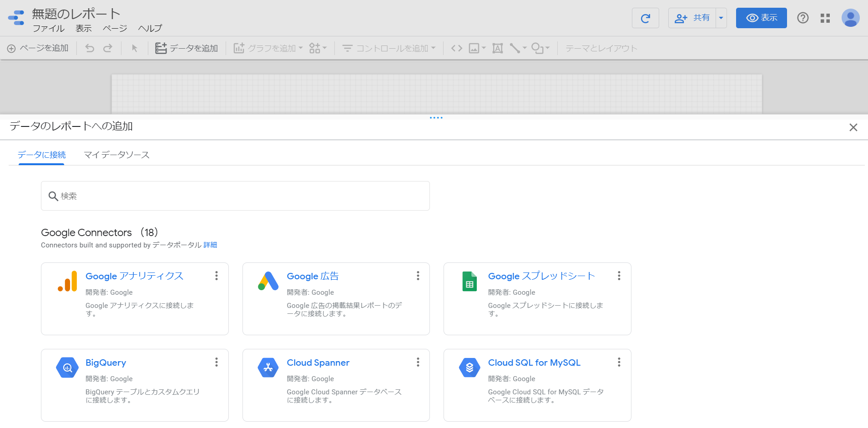Click the URL embed code icon
Viewport: 868px width, 428px height.
coord(457,48)
